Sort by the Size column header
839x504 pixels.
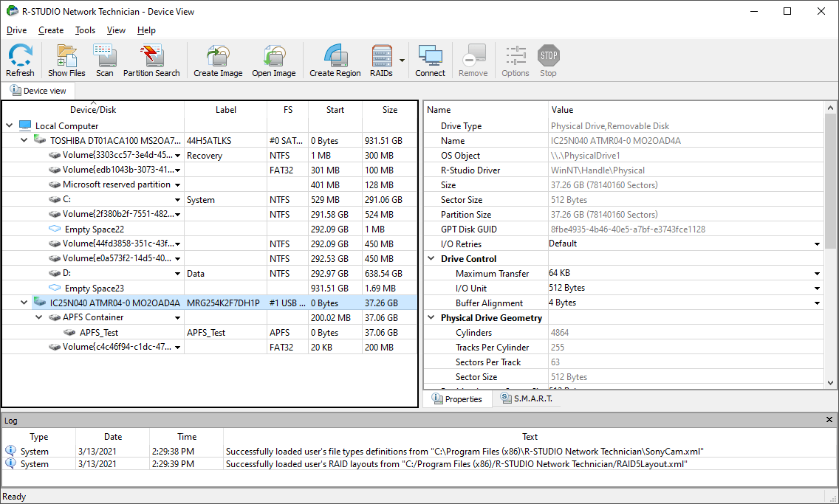point(389,109)
